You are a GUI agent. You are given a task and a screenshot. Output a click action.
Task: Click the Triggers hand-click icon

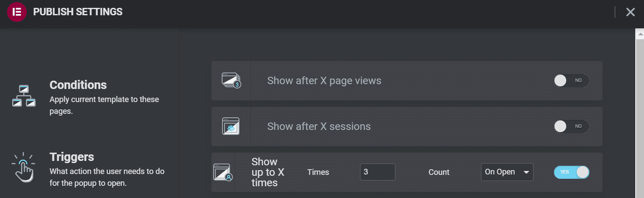coord(23,167)
